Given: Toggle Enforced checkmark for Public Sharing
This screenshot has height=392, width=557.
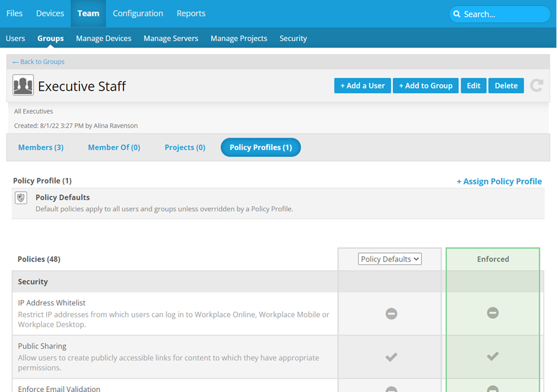Looking at the screenshot, I should (x=493, y=357).
